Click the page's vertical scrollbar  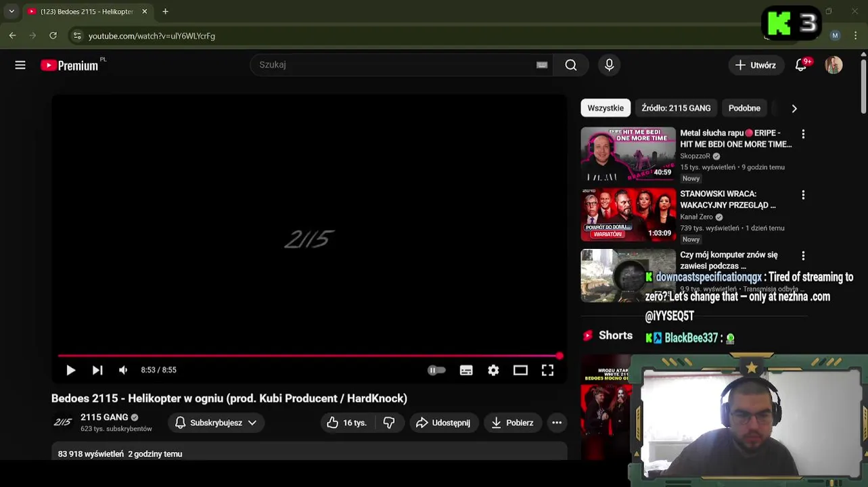pyautogui.click(x=864, y=87)
